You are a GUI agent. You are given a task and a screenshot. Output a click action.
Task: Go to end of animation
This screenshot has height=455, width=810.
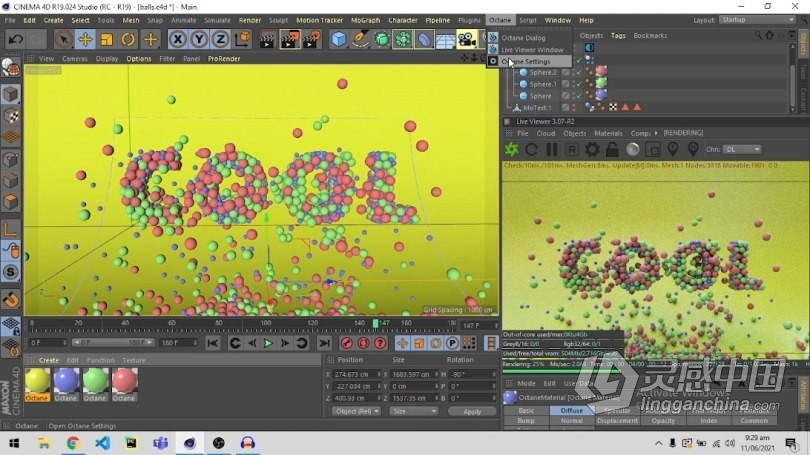click(324, 343)
